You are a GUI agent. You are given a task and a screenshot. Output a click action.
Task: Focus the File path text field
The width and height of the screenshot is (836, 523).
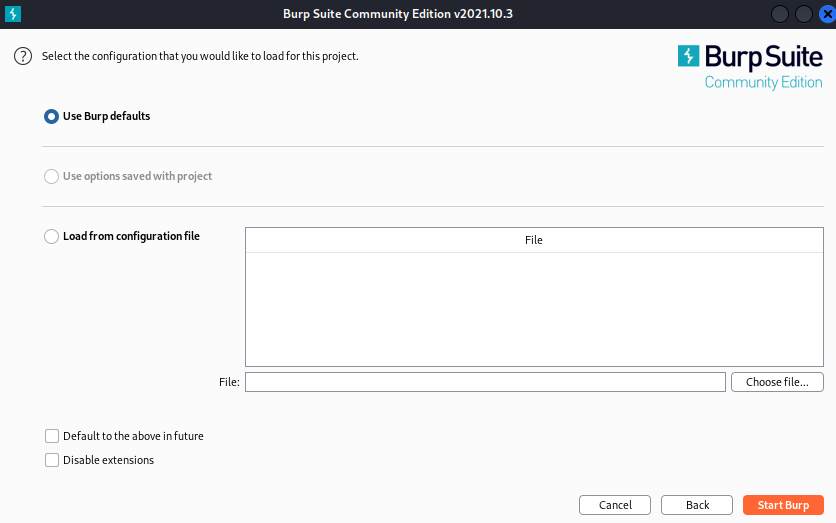click(x=484, y=382)
